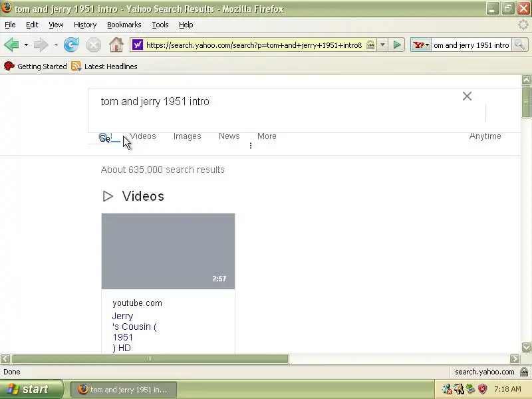532x399 pixels.
Task: Click the grayed Forward arrow button
Action: [41, 45]
